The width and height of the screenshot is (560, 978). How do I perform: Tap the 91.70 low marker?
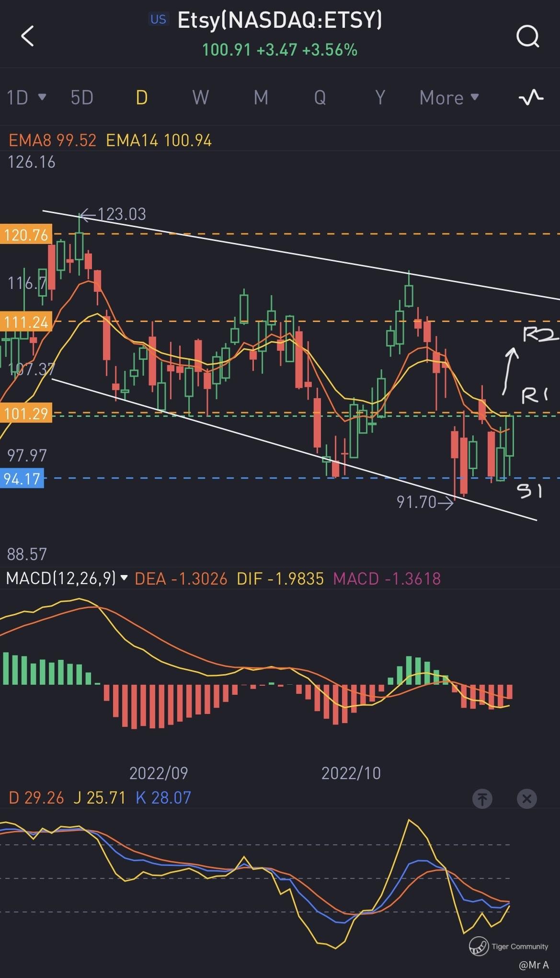(x=425, y=502)
